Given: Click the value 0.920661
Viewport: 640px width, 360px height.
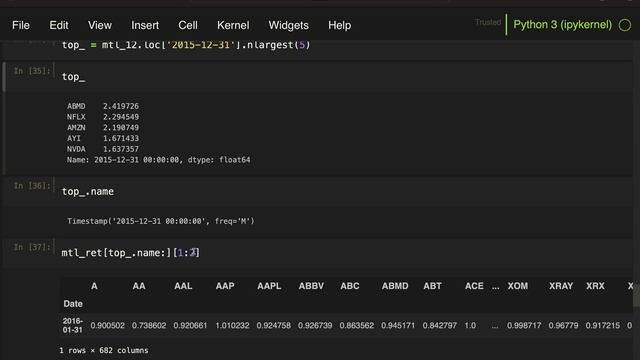Looking at the screenshot, I should coord(190,326).
